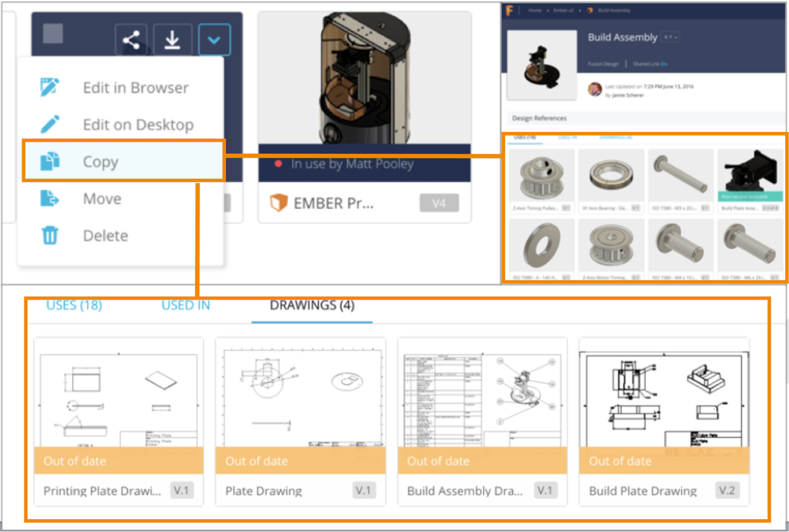Click the V.2 badge on Build Plate Drawing
Image resolution: width=789 pixels, height=532 pixels.
tap(727, 491)
